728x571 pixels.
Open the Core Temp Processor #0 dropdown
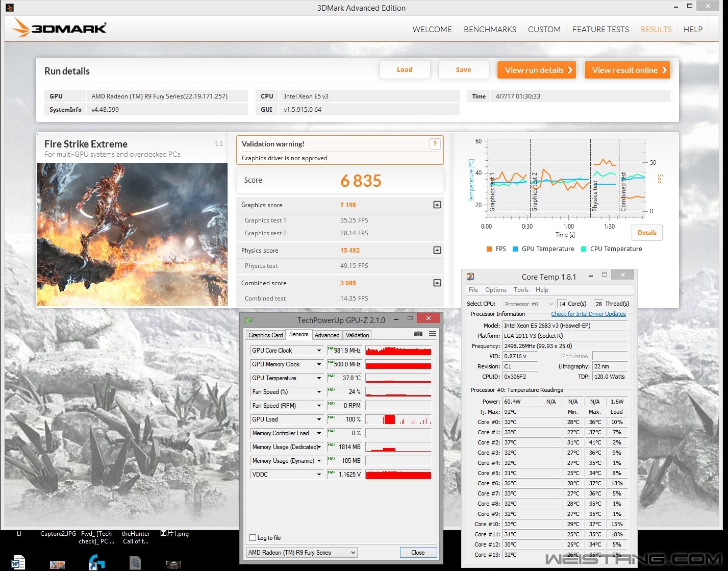[x=529, y=304]
